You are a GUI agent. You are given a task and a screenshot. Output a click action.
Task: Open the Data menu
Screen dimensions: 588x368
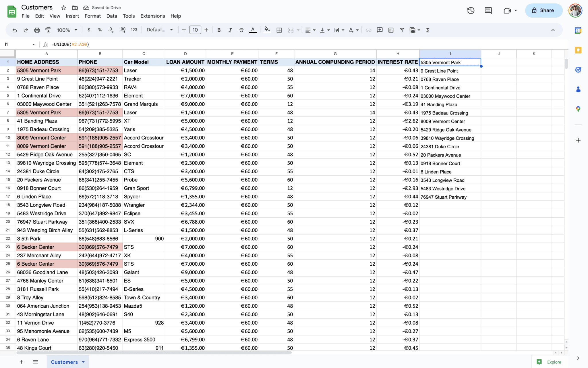point(111,16)
